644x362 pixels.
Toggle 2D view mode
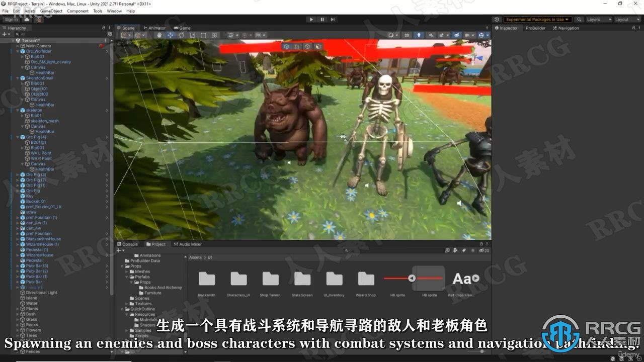pyautogui.click(x=407, y=35)
